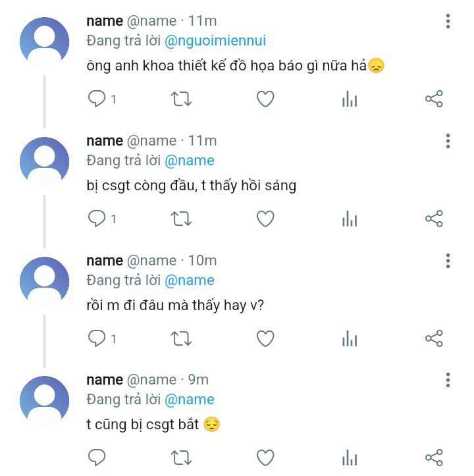Like the tweet 'rồi m đi đâu mà thấy hay v?'

pyautogui.click(x=265, y=338)
